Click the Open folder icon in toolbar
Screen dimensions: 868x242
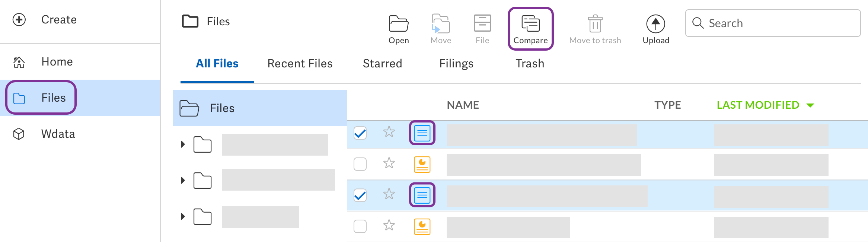coord(398,24)
